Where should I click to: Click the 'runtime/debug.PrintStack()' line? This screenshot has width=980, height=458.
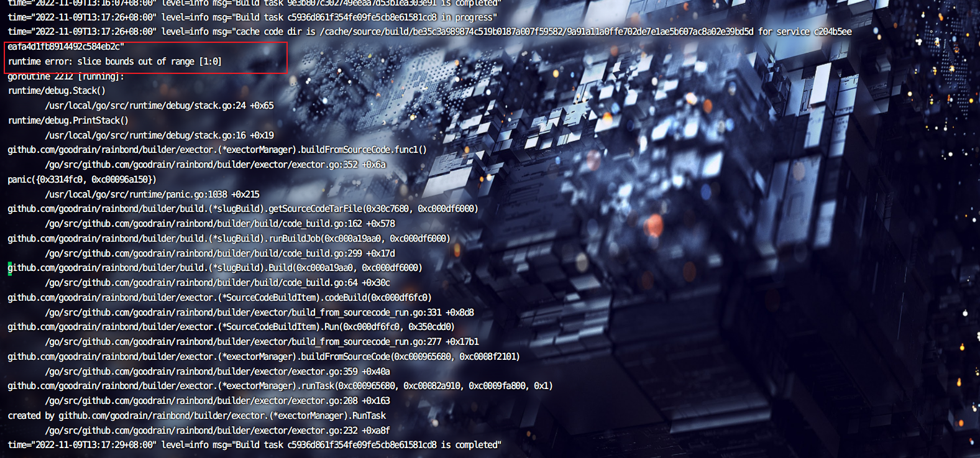(68, 121)
